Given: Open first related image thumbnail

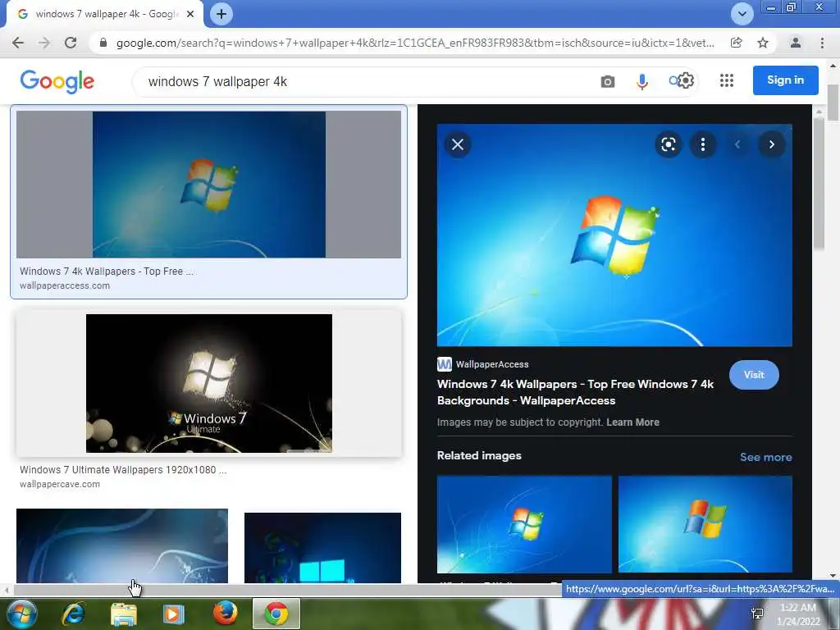Looking at the screenshot, I should (x=524, y=524).
